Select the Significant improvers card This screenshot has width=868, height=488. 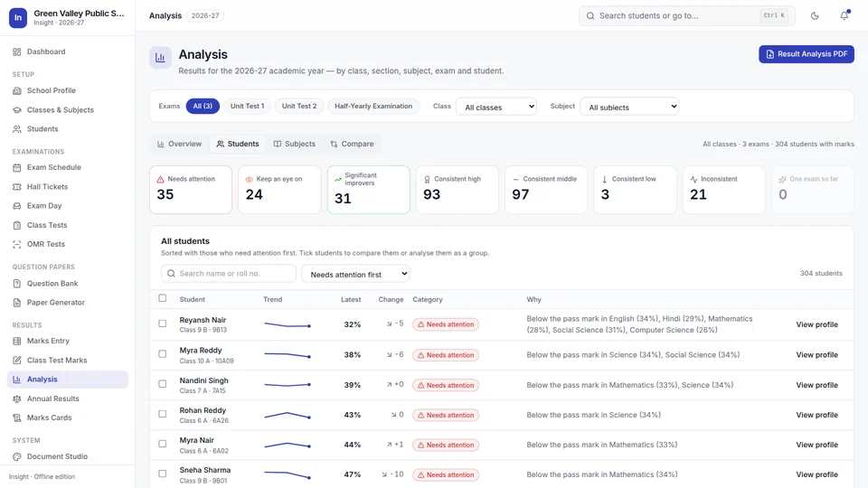[x=369, y=189]
